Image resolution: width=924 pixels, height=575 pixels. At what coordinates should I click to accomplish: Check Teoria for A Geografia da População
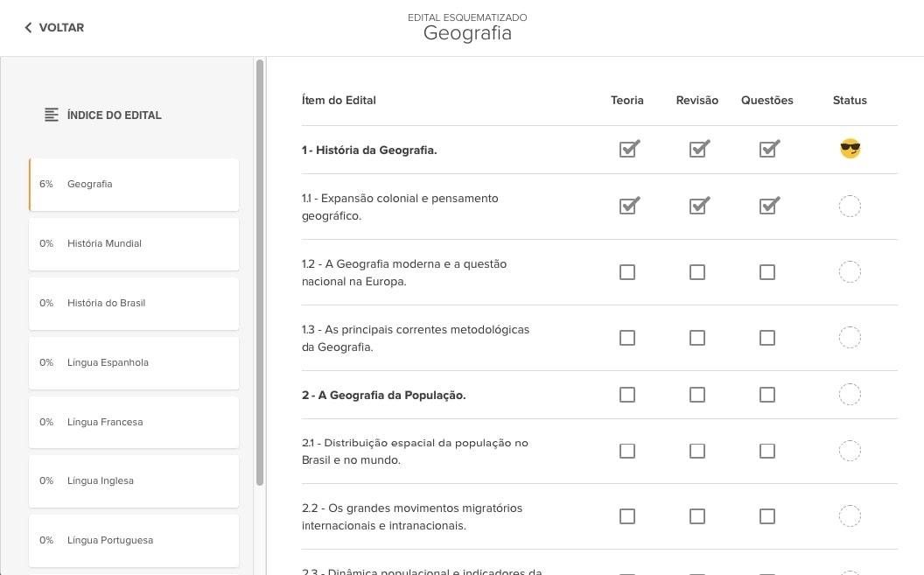point(627,395)
